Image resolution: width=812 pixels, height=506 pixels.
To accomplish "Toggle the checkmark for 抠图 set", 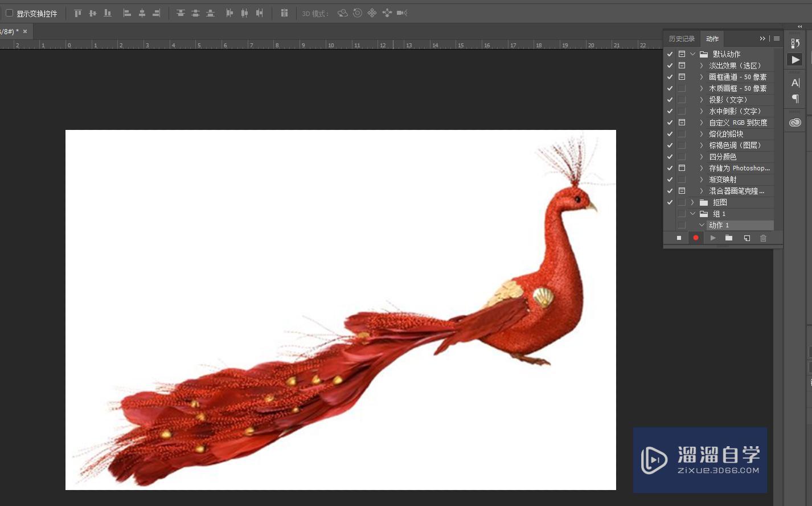I will click(670, 202).
